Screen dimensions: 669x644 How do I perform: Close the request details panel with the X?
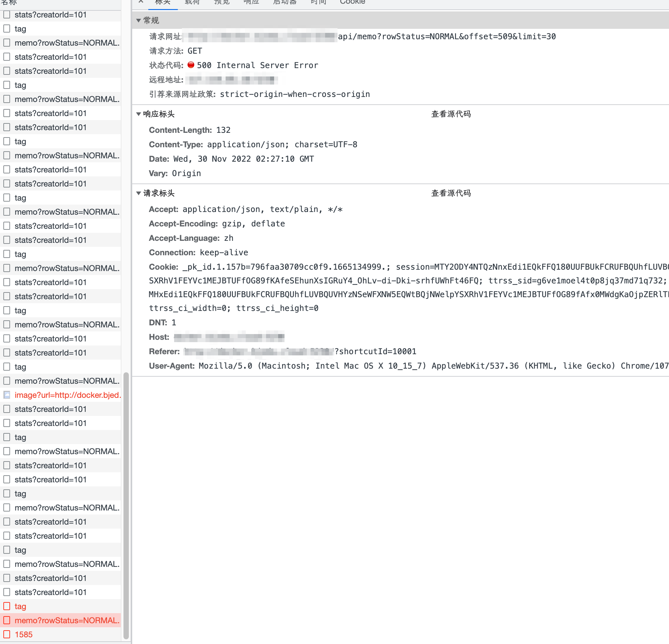(x=141, y=2)
